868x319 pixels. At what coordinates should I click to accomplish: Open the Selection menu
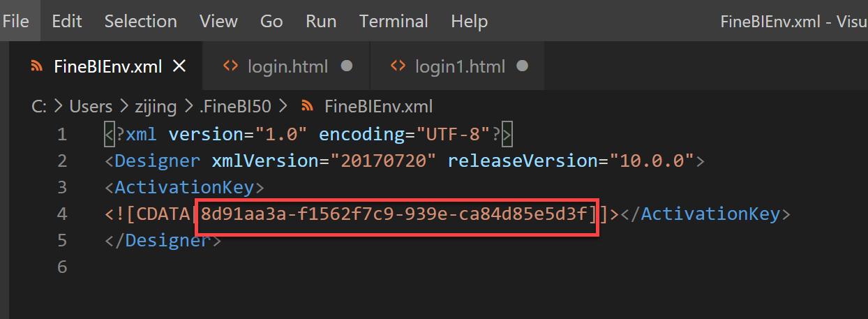140,21
